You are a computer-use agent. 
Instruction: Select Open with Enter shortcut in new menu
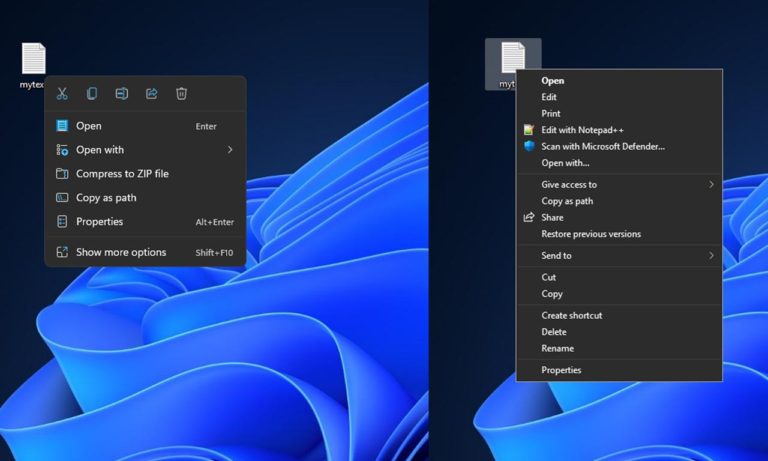[145, 126]
